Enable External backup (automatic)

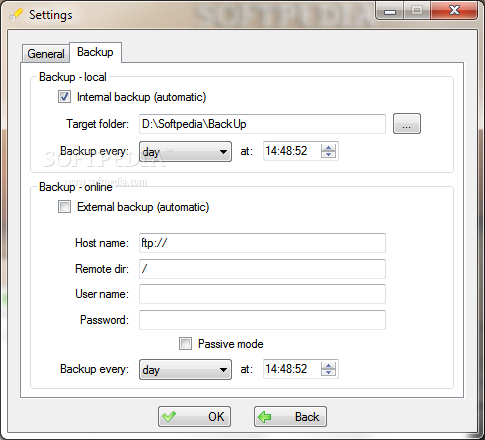(x=64, y=207)
